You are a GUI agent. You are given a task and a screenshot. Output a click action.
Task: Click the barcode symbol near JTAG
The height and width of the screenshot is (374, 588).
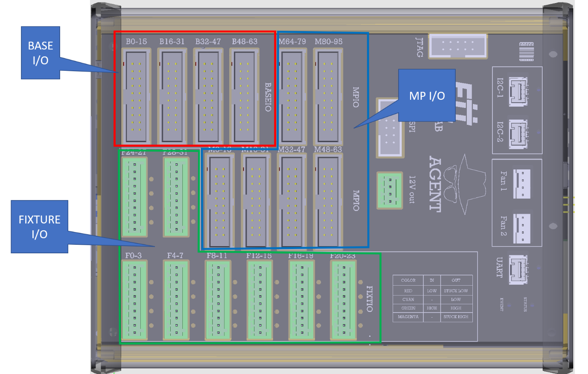coord(527,52)
